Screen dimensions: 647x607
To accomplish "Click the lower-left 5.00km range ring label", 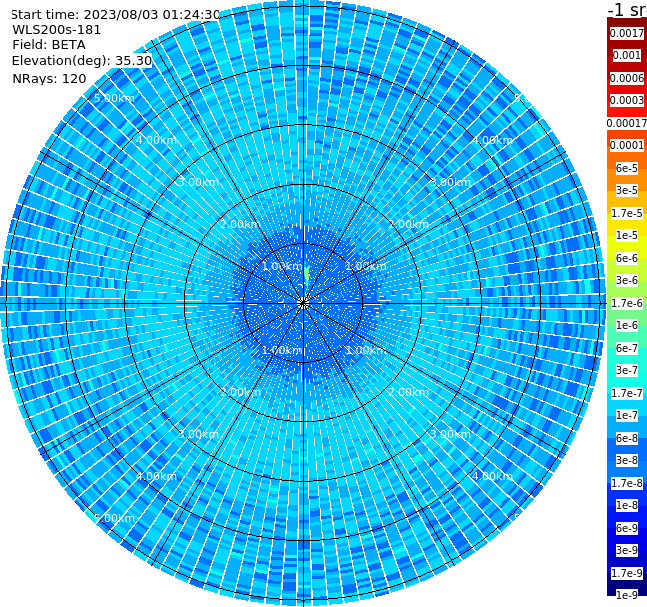I will click(x=114, y=518).
